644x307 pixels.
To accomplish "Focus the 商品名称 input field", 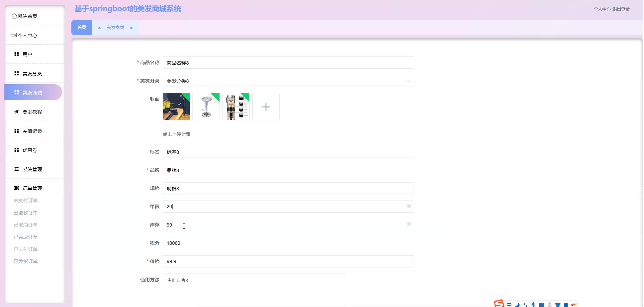I will (x=288, y=63).
